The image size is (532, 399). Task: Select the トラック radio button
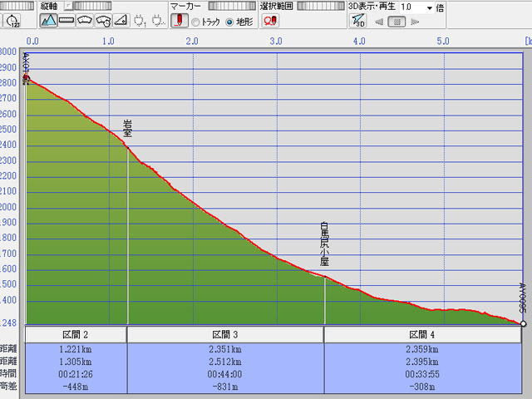[x=195, y=22]
